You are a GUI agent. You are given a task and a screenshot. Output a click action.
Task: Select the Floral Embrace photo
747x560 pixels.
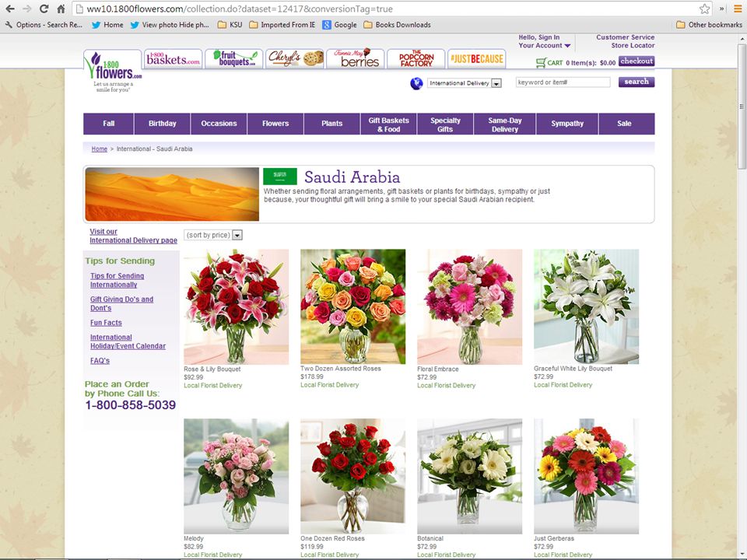pyautogui.click(x=470, y=306)
